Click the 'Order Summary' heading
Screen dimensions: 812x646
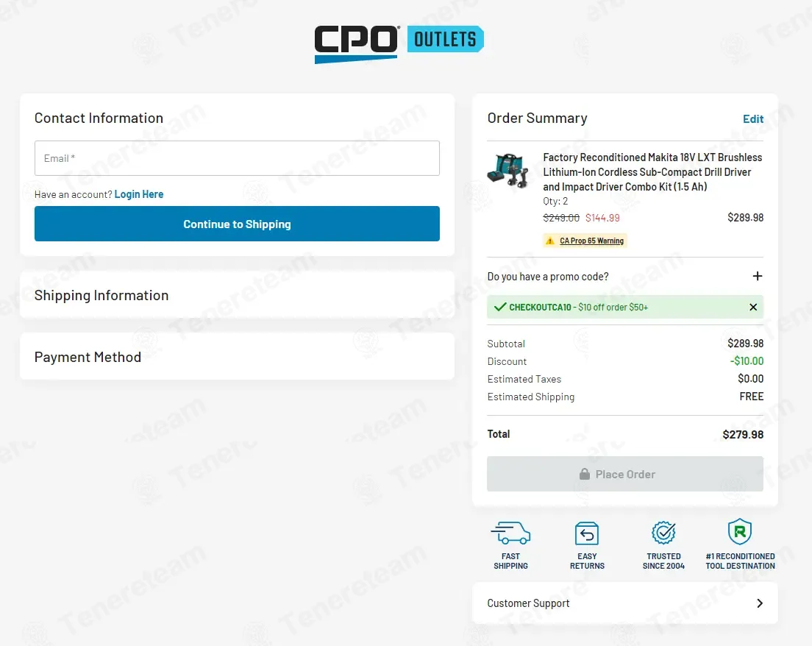[x=537, y=118]
